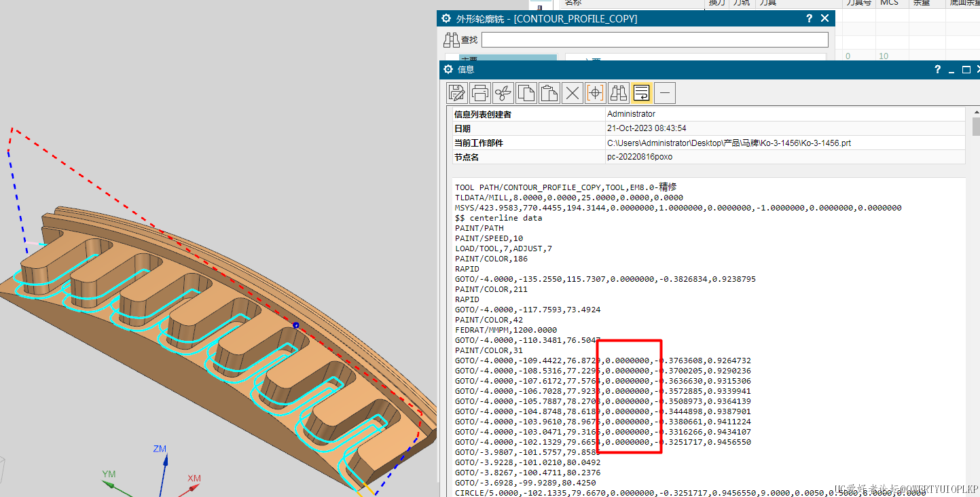The height and width of the screenshot is (497, 980).
Task: Click the 信息 window vertical scrollbar thumb
Action: tap(976, 126)
